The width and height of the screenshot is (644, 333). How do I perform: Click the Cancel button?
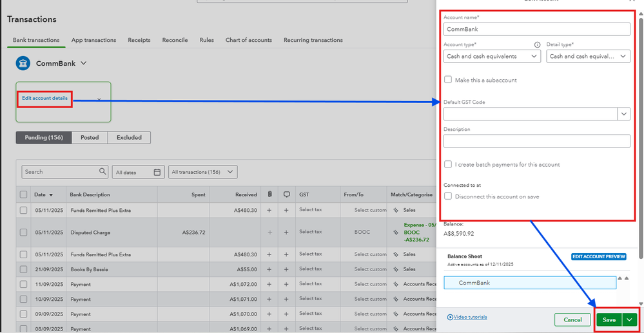pyautogui.click(x=572, y=320)
